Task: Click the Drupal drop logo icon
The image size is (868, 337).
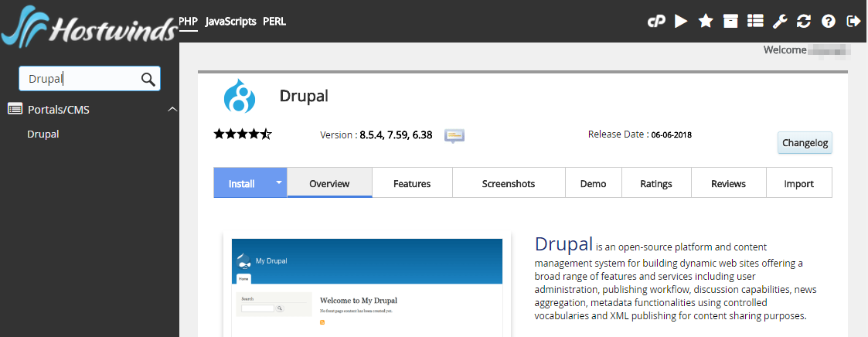Action: 240,96
